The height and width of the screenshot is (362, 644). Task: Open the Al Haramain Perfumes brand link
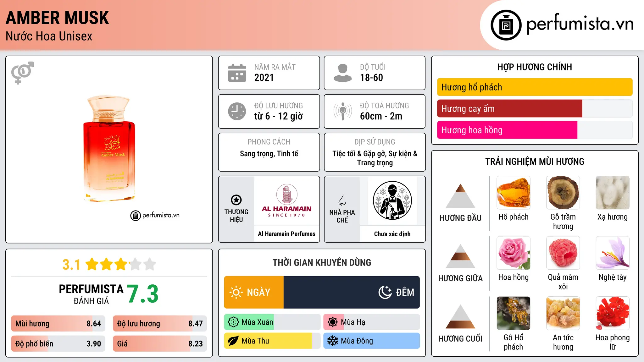[x=286, y=234]
